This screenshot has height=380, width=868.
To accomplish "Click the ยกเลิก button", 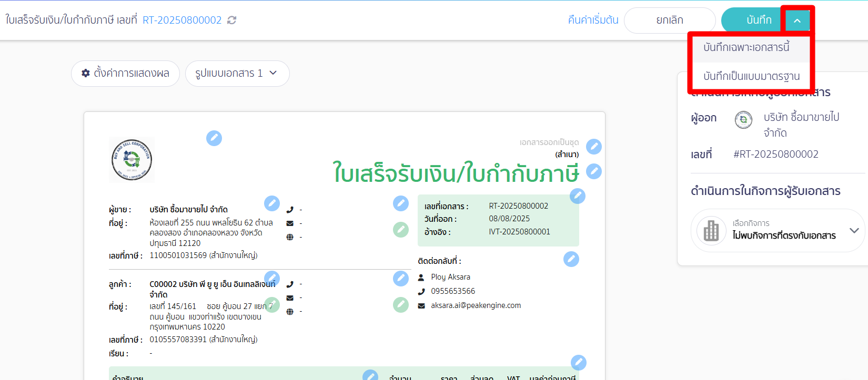I will point(670,20).
